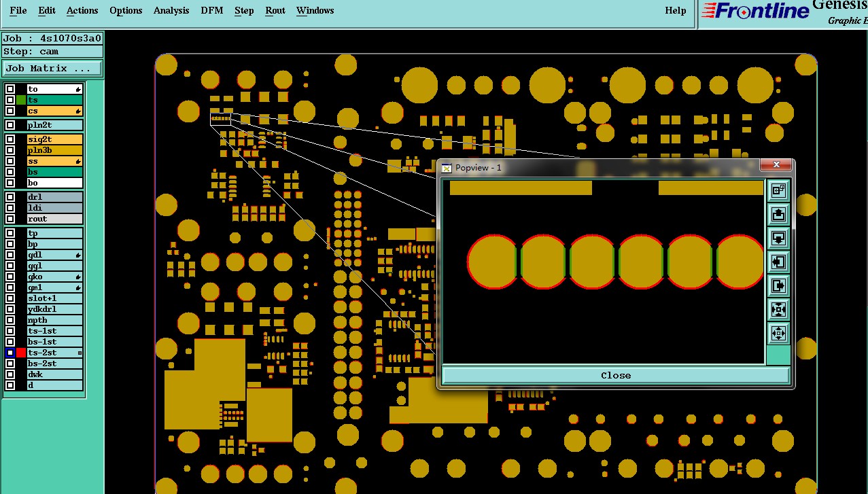The image size is (868, 494).
Task: Toggle the 'npth' layer checkbox
Action: pyautogui.click(x=10, y=320)
